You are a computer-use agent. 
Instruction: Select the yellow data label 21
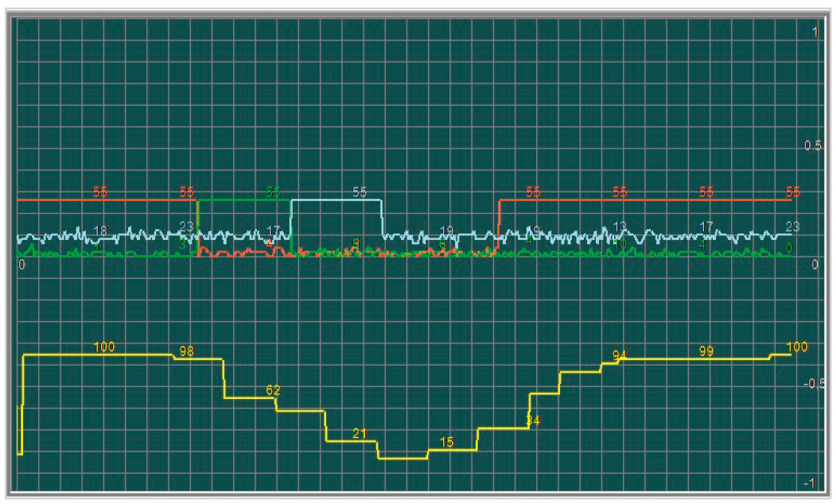tap(360, 434)
